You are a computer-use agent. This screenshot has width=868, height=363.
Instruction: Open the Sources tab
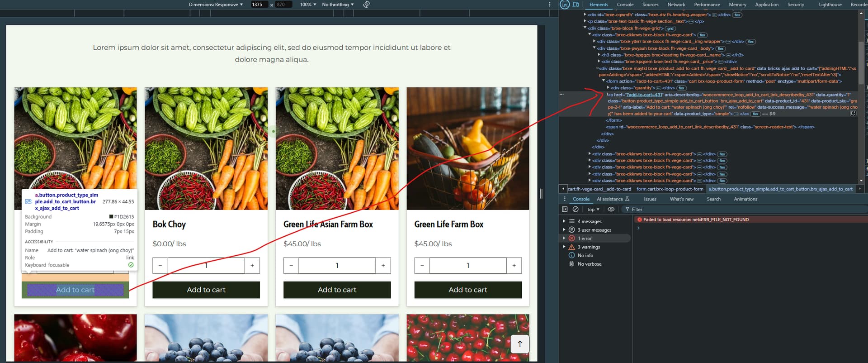click(x=650, y=5)
